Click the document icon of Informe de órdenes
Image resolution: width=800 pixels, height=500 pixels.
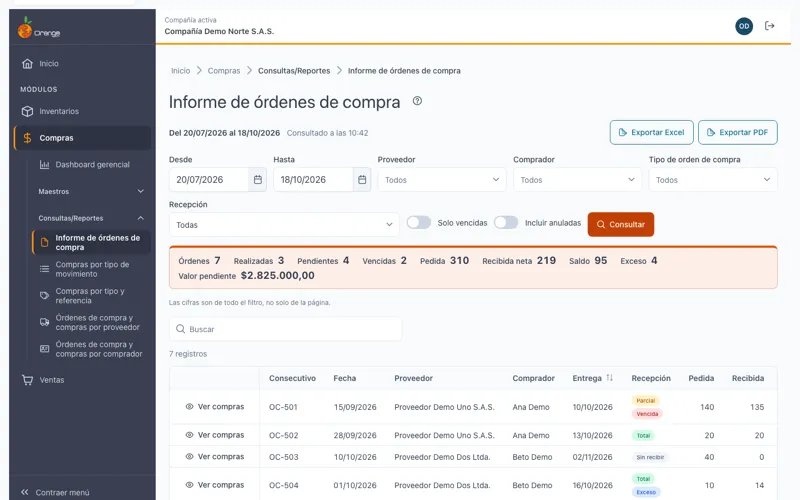click(x=44, y=243)
